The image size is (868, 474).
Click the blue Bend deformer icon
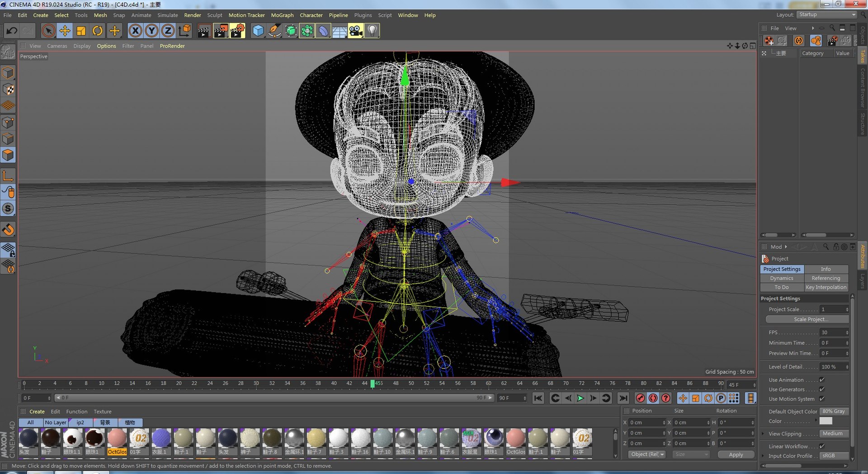coord(323,31)
